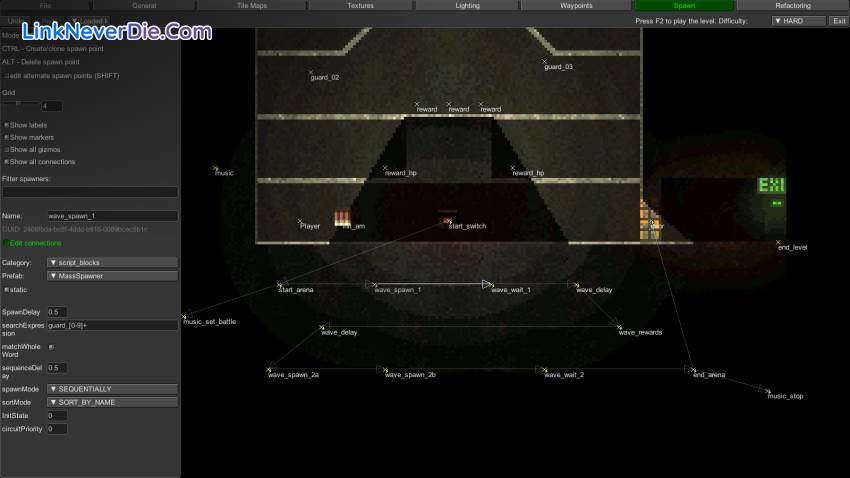
Task: Click the InitState value field
Action: [x=57, y=416]
